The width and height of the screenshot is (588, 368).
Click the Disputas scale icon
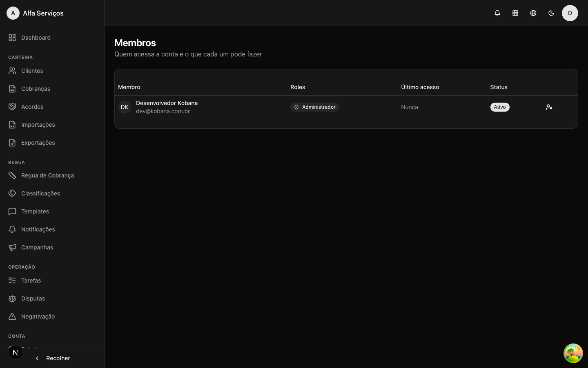coord(12,298)
